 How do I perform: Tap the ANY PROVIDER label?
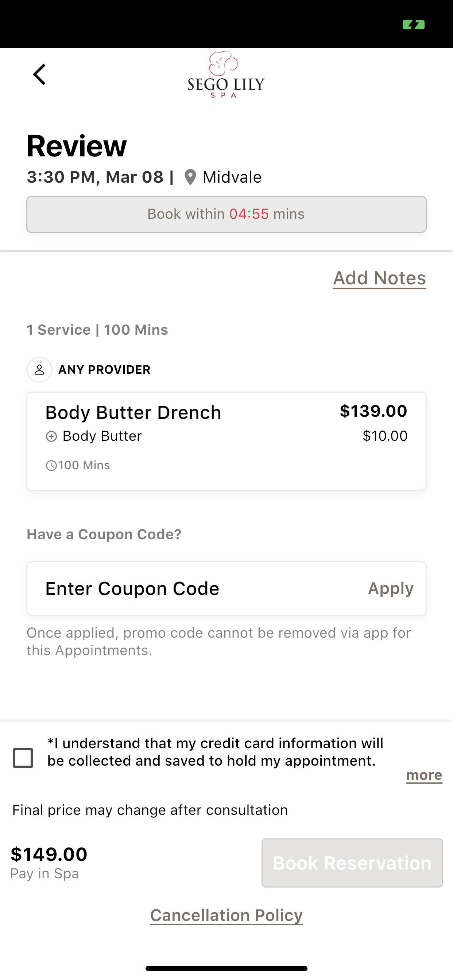104,370
